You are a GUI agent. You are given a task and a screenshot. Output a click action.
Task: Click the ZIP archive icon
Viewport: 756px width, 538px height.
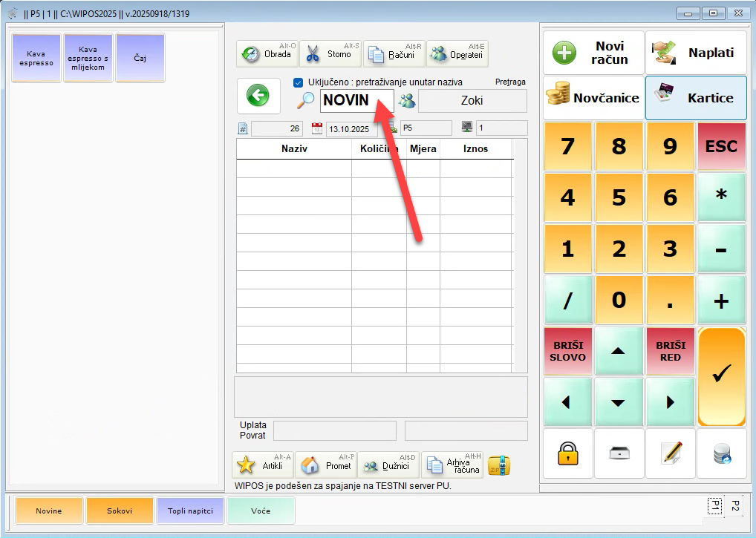click(x=499, y=465)
